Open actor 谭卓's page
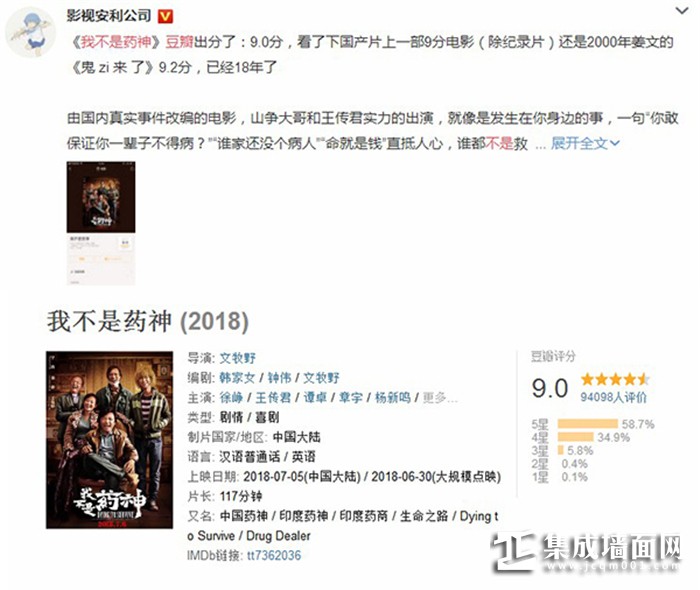The width and height of the screenshot is (700, 590). (315, 397)
